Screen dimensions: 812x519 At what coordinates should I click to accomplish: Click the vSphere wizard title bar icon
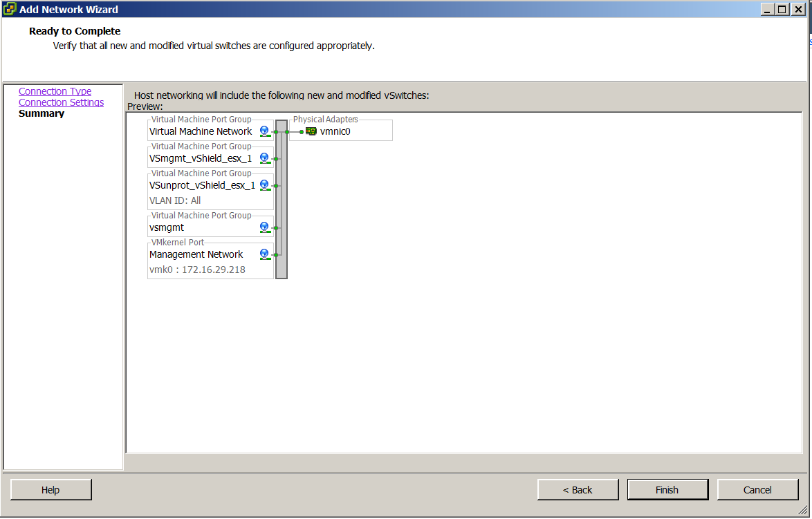(9, 9)
